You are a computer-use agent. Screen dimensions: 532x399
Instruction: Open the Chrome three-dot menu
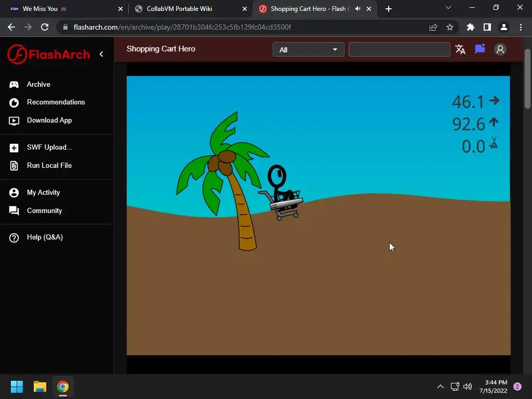click(x=521, y=27)
